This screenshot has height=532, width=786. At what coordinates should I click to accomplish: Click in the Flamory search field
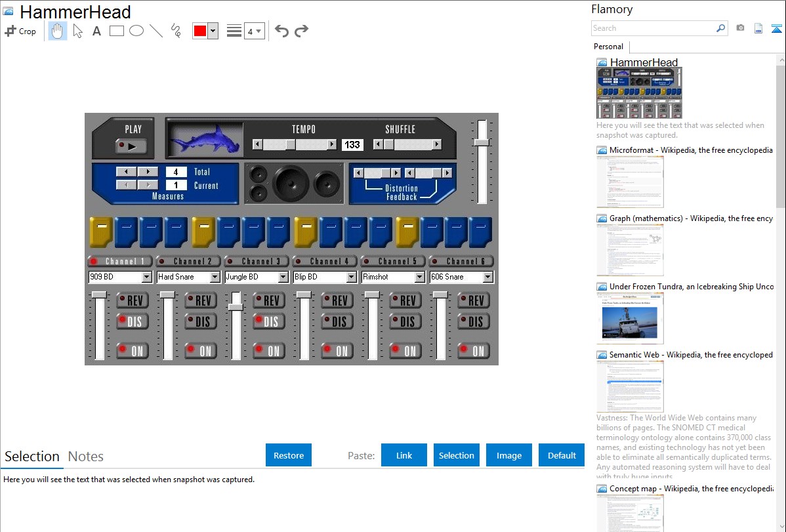pyautogui.click(x=653, y=28)
